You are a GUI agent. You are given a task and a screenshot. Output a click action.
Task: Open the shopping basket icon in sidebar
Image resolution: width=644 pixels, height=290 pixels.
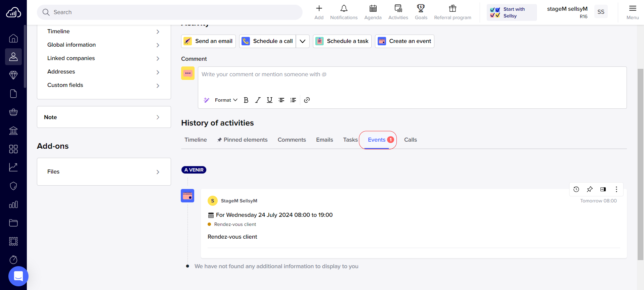click(x=13, y=112)
